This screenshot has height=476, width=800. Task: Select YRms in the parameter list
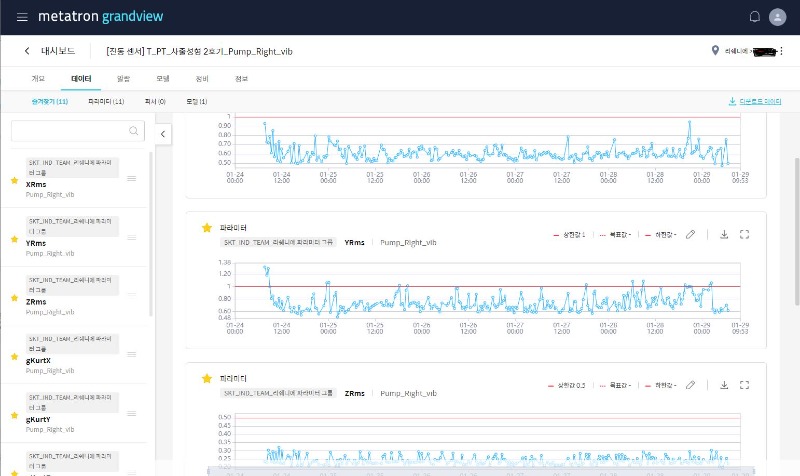(x=36, y=243)
